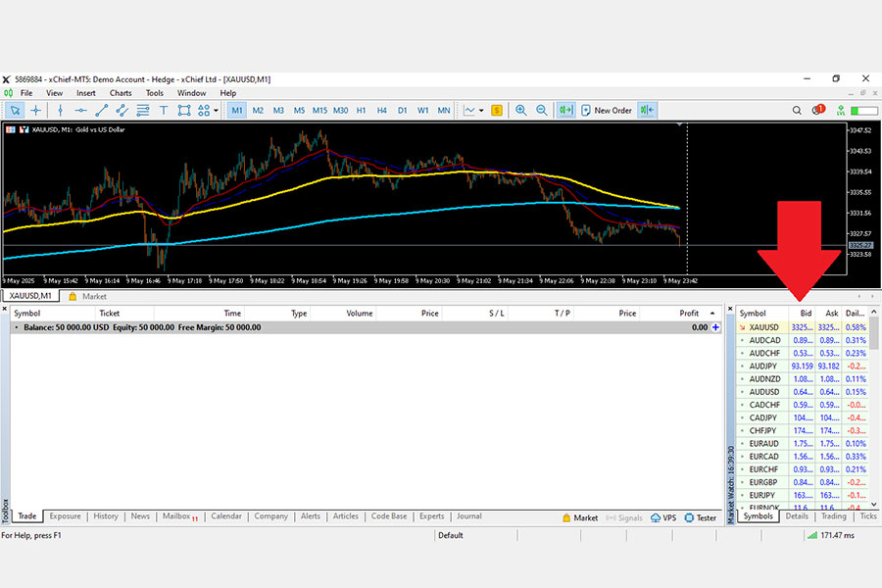
Task: Click Market Watch scrollbar up arrow
Action: 874,312
